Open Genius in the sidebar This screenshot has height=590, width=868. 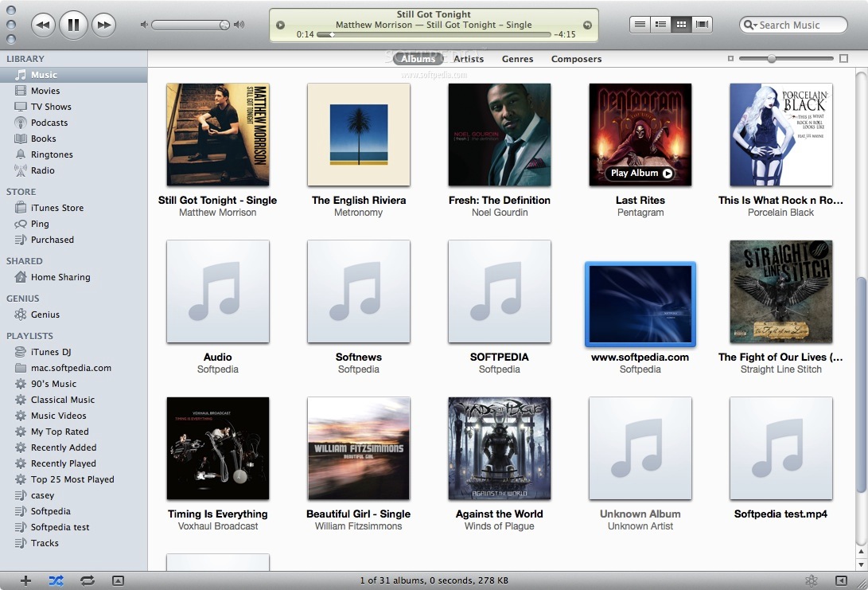(74, 315)
